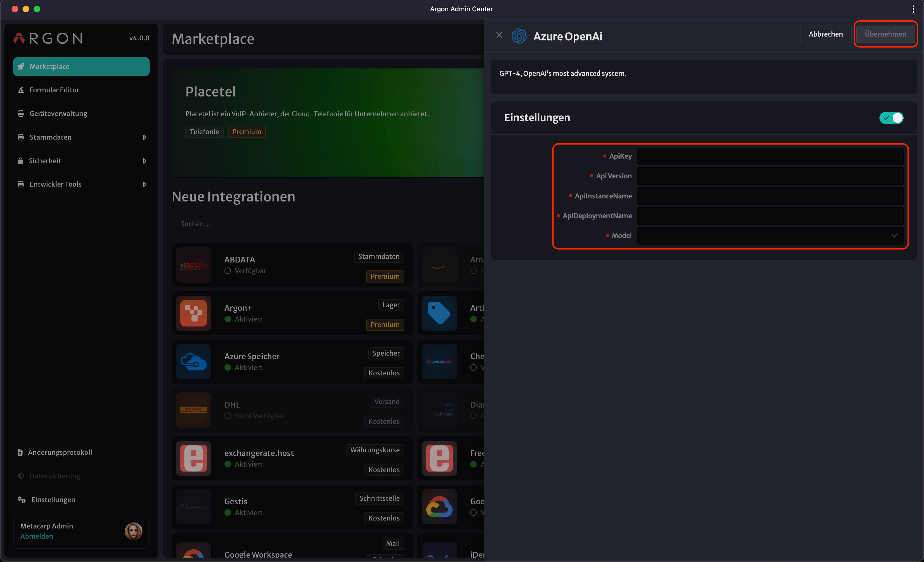Click the Lager tag on Argon+
924x562 pixels.
[x=391, y=304]
